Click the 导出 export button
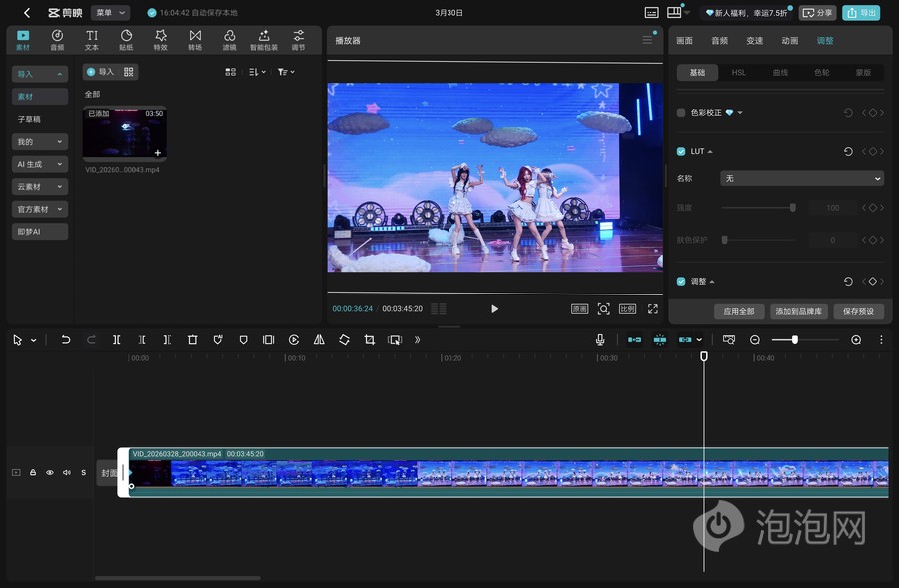899x588 pixels. click(861, 13)
